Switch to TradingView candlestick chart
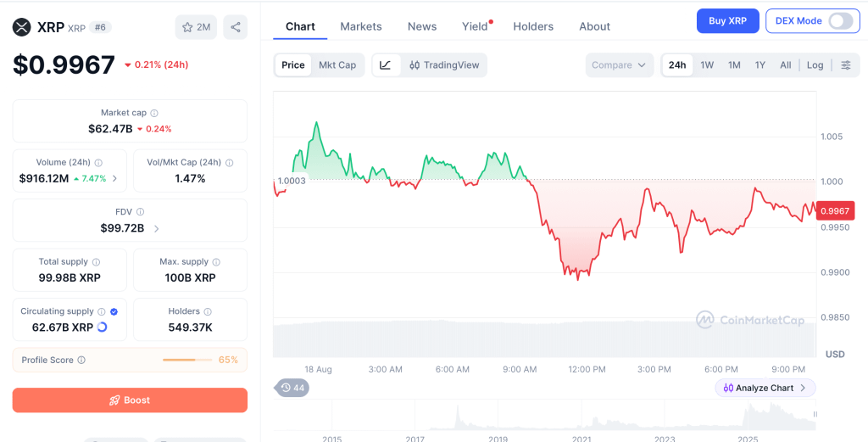868x442 pixels. click(444, 65)
